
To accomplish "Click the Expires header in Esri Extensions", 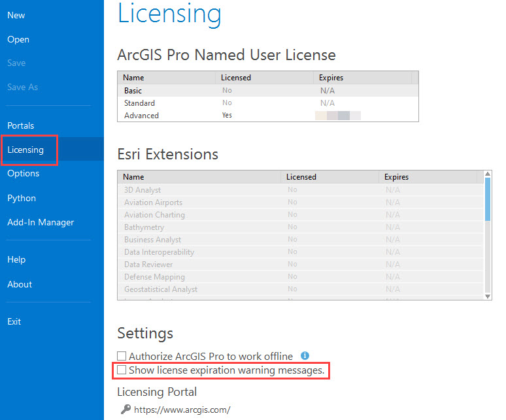I will pos(428,177).
